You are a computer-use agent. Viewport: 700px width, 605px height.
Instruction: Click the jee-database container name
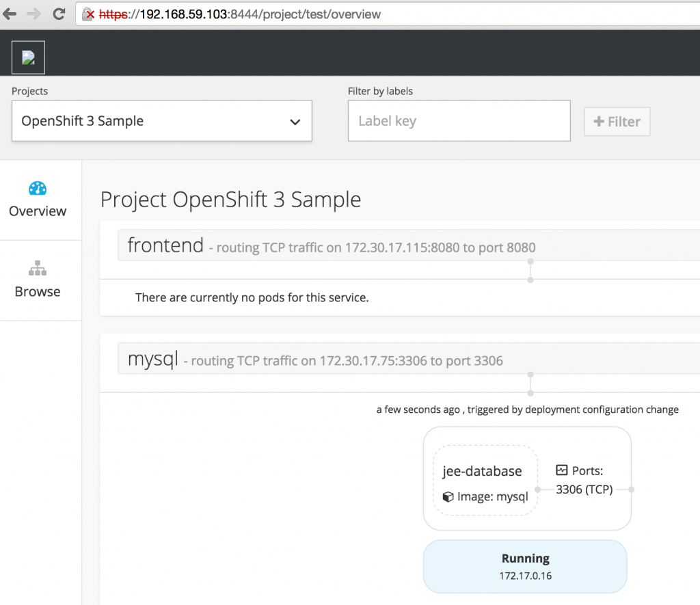pyautogui.click(x=482, y=471)
